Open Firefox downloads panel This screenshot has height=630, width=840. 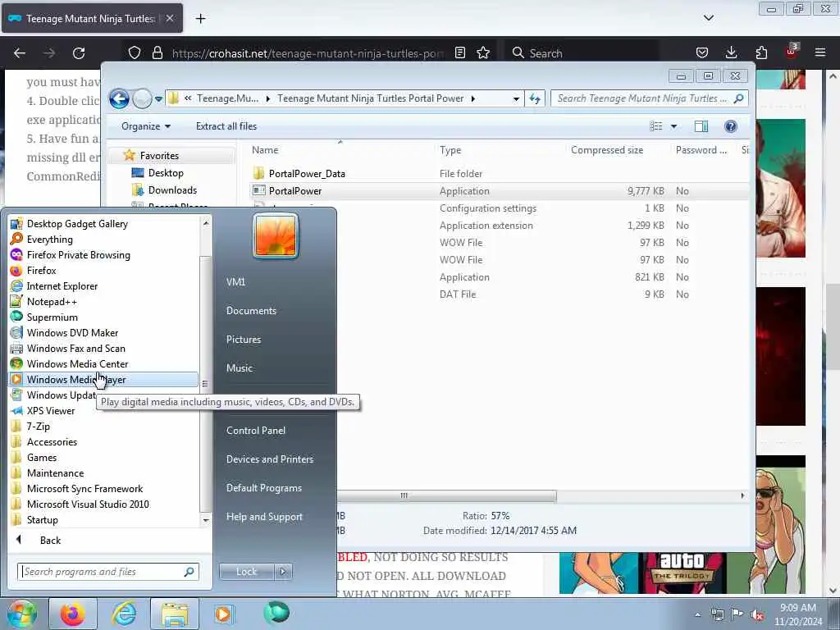point(731,52)
